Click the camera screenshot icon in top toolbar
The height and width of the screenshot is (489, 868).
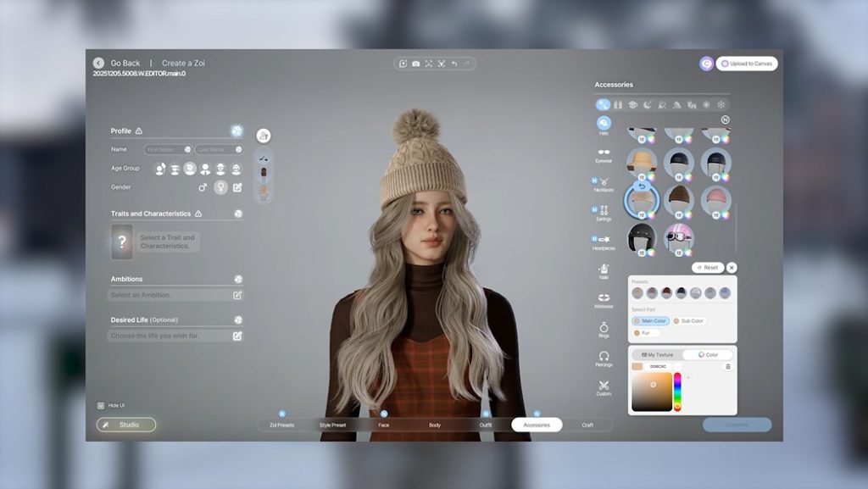point(415,64)
